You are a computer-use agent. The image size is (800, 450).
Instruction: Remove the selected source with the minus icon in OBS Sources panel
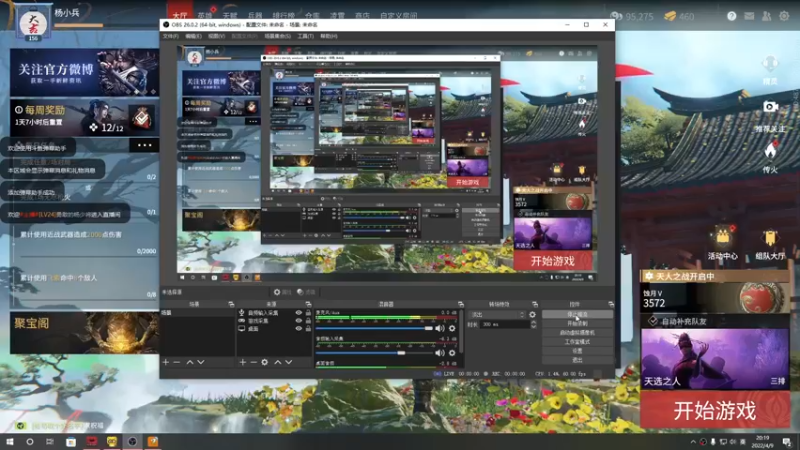click(x=254, y=362)
